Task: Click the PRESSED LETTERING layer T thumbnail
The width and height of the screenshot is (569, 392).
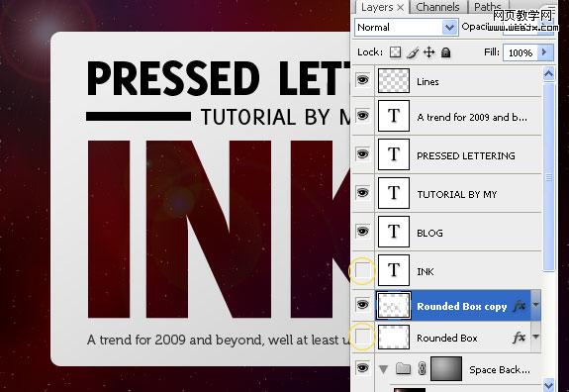Action: pos(394,154)
